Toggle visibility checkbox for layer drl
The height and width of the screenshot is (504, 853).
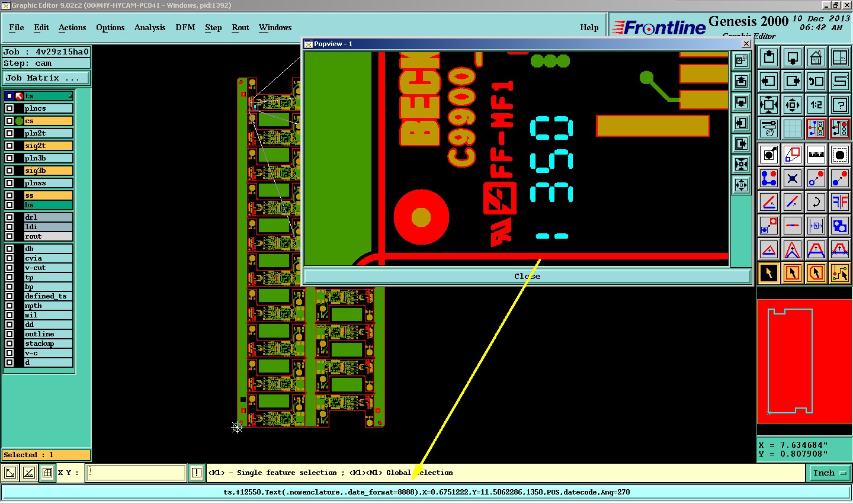coord(9,217)
